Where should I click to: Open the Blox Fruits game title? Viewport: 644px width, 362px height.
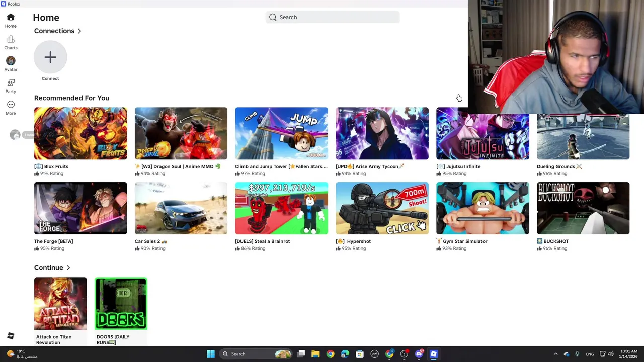(x=51, y=166)
